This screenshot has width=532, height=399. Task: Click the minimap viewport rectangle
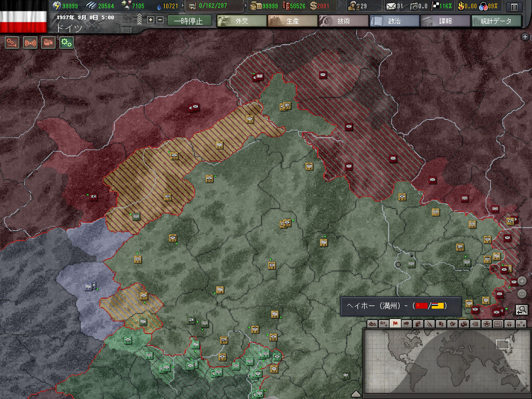point(502,344)
